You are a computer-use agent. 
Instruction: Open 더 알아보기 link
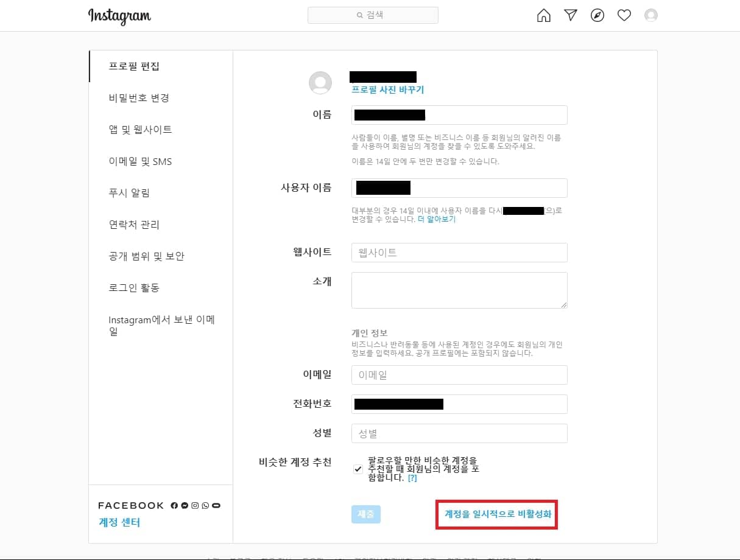437,219
